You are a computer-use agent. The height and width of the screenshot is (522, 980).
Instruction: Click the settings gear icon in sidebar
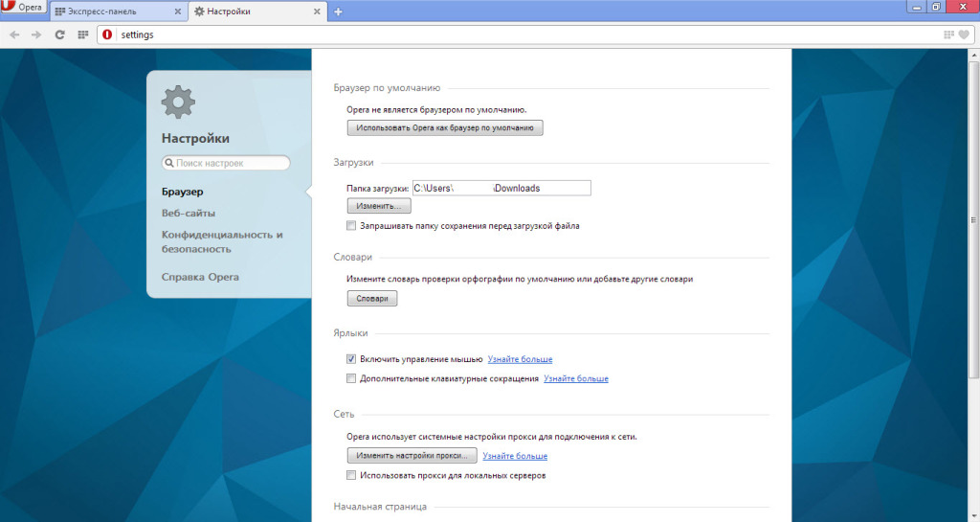point(178,102)
